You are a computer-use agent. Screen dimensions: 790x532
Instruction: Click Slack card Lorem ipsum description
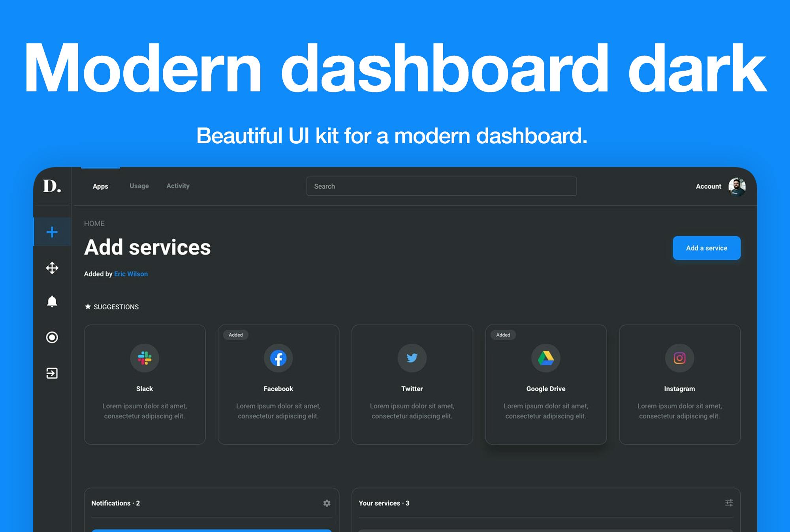[145, 411]
